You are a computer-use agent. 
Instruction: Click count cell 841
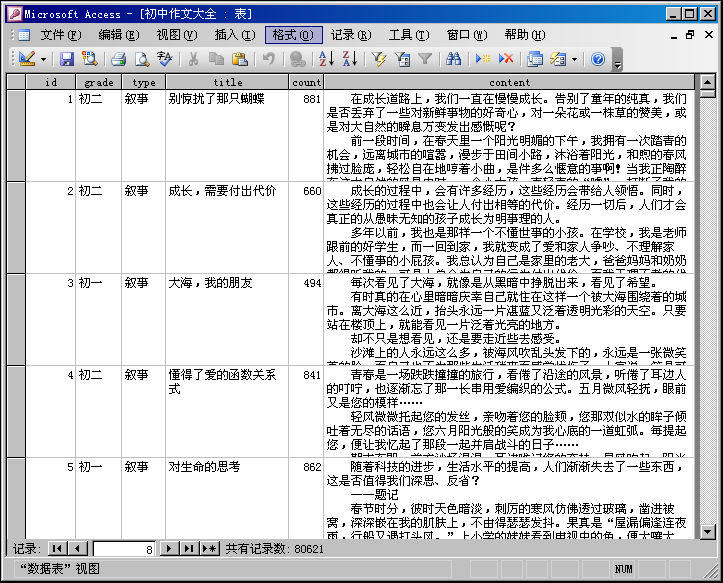tap(306, 411)
